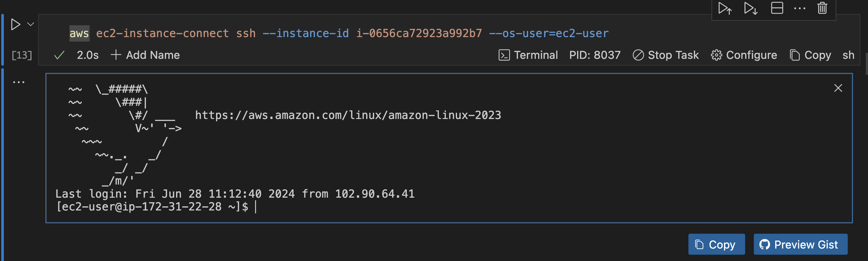
Task: Open output options via left ellipsis
Action: (x=19, y=82)
